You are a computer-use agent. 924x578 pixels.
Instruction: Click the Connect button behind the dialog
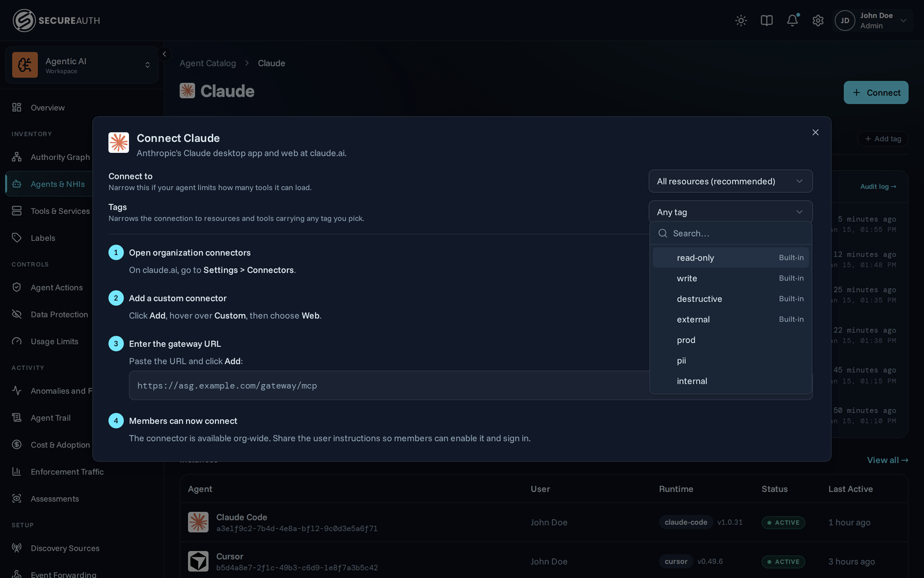point(876,92)
